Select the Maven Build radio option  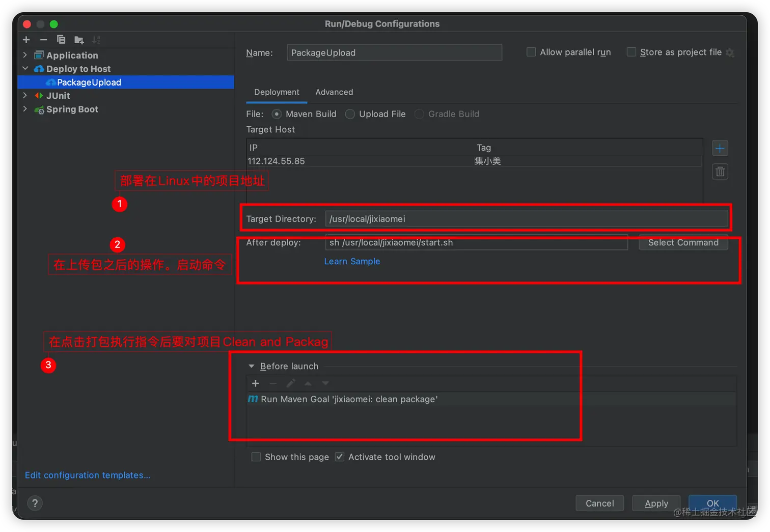(277, 114)
